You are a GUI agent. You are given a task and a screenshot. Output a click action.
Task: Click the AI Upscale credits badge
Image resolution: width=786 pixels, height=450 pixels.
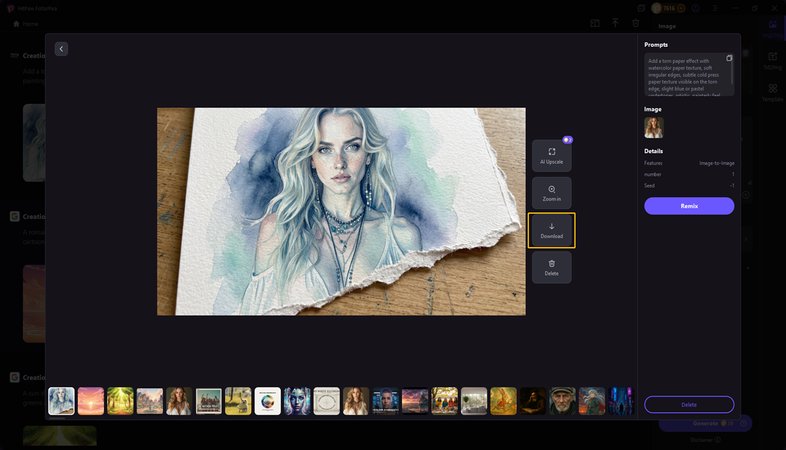coord(567,140)
